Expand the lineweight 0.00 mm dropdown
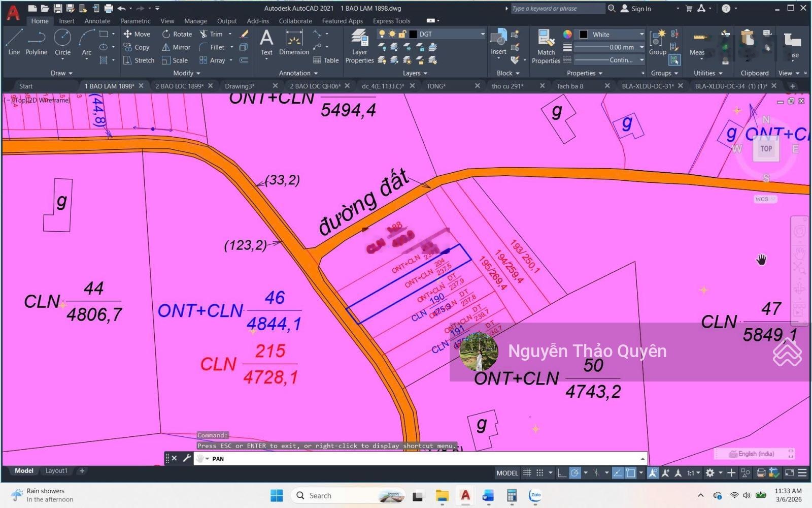This screenshot has width=812, height=508. [641, 47]
